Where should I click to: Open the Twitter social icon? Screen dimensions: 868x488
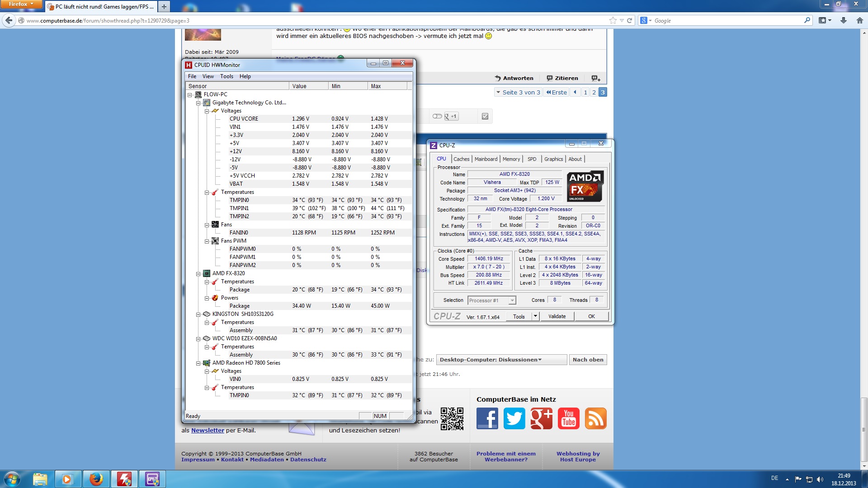click(x=514, y=418)
